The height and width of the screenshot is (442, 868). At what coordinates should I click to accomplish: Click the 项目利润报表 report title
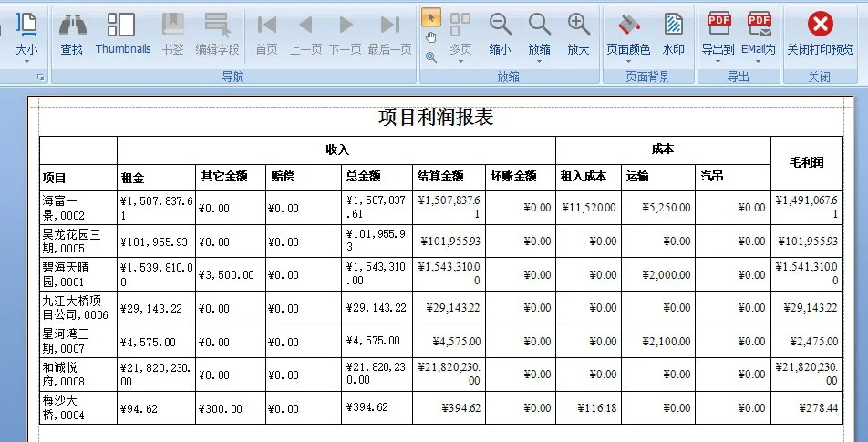pyautogui.click(x=436, y=118)
